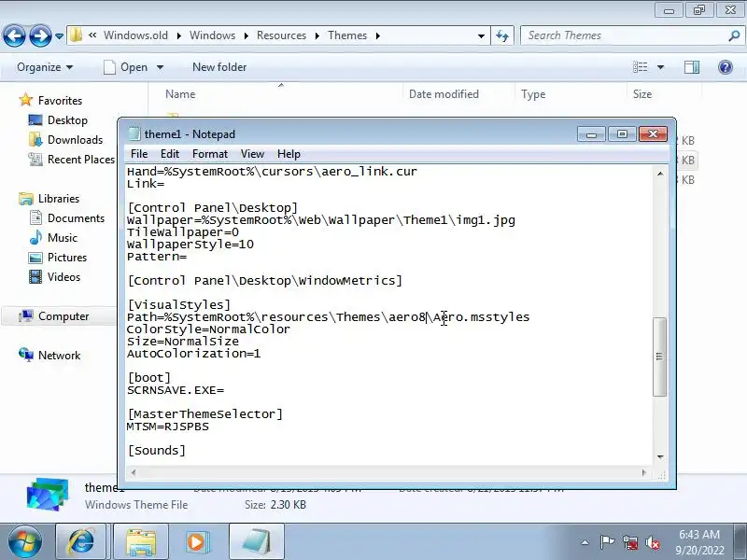The height and width of the screenshot is (560, 747).
Task: Click the Open toolbar button
Action: 126,67
